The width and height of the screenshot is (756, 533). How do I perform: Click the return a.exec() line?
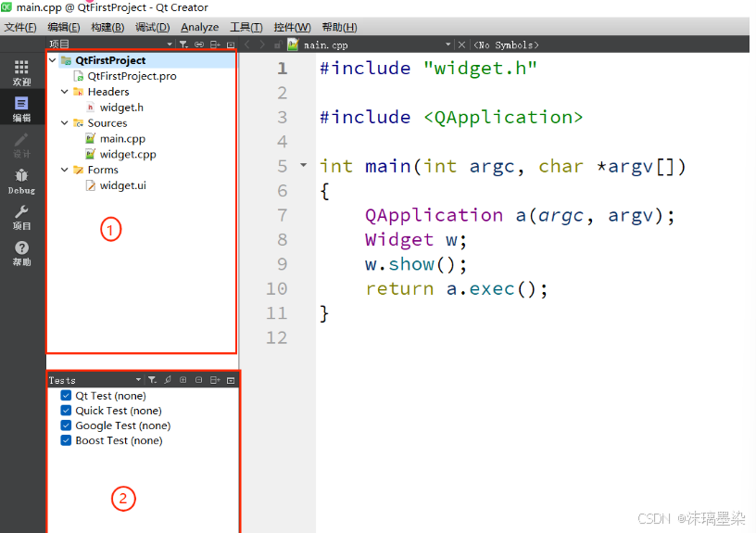457,289
